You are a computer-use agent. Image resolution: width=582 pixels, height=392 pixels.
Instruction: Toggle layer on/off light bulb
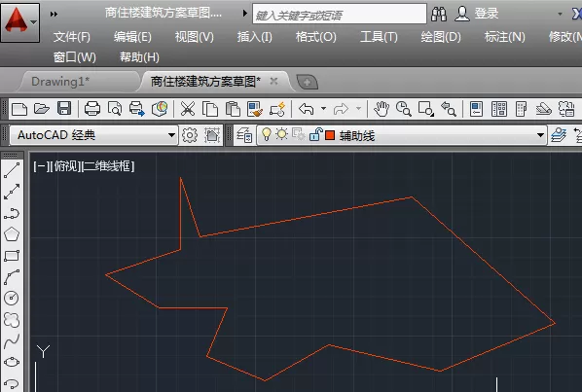[266, 134]
